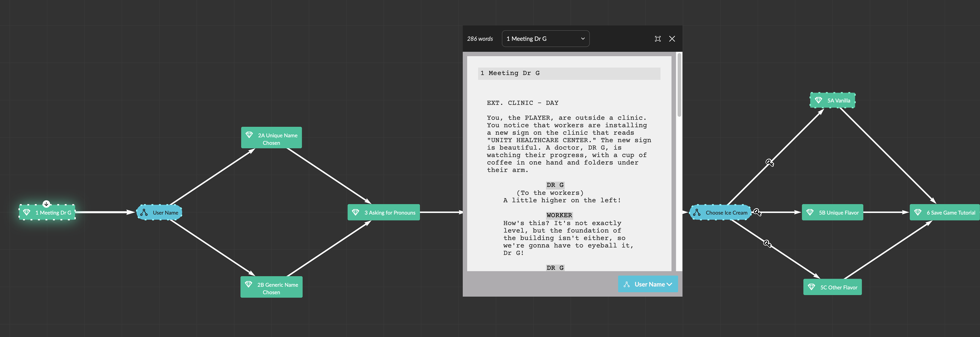The image size is (980, 337).
Task: Open the User Name next-element dropdown chevron
Action: [669, 284]
